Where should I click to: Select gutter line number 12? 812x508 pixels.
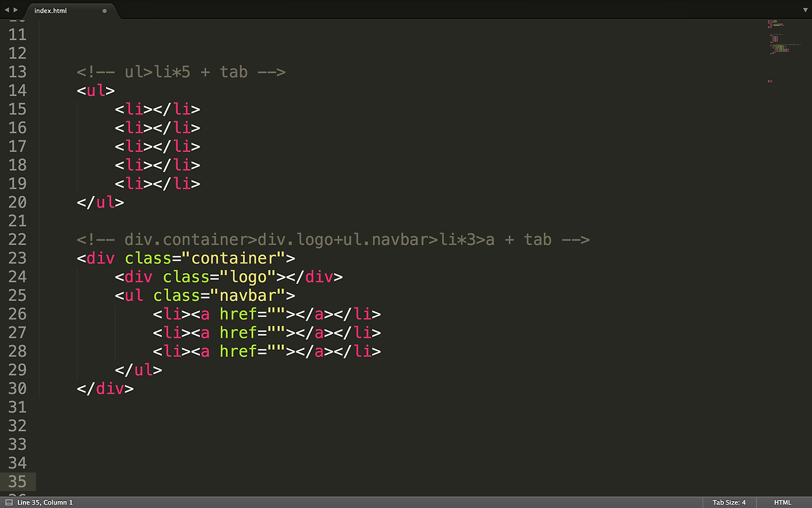click(18, 53)
